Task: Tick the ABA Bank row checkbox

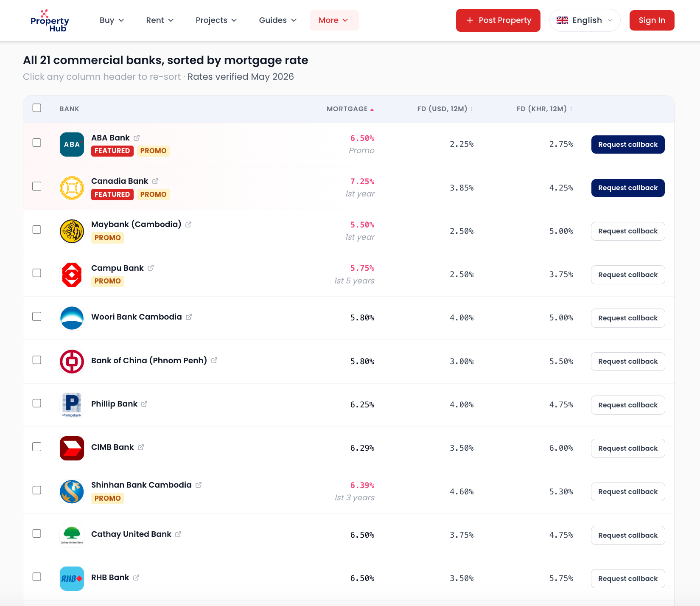Action: [x=37, y=143]
